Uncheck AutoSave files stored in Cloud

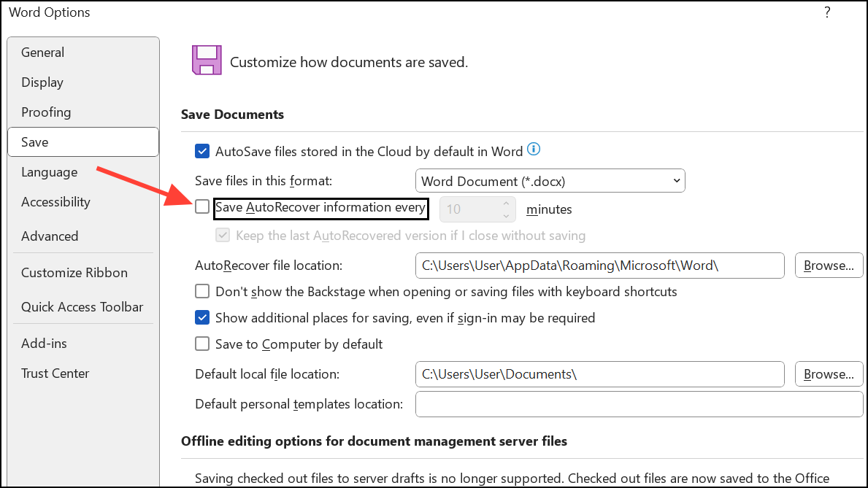(202, 152)
